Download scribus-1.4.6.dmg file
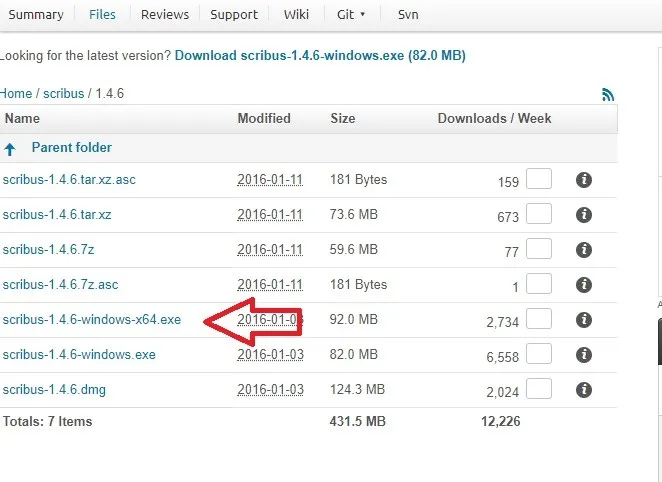 click(54, 390)
